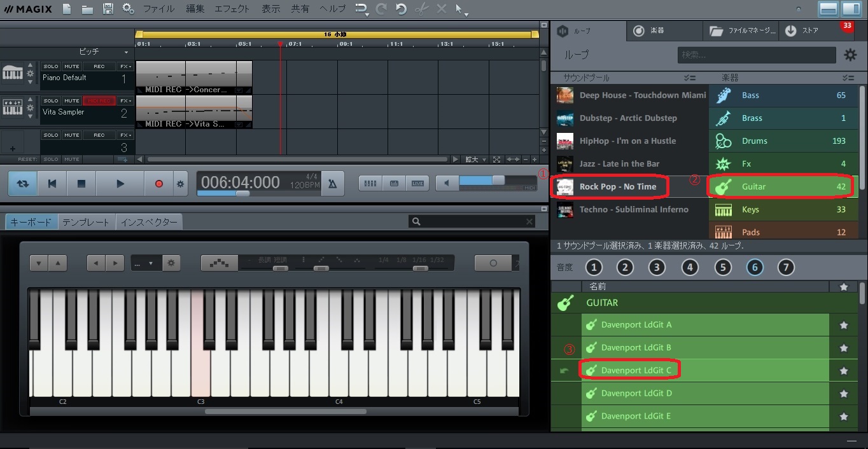Viewport: 868px width, 449px height.
Task: Open the ファイル menu
Action: pos(159,9)
